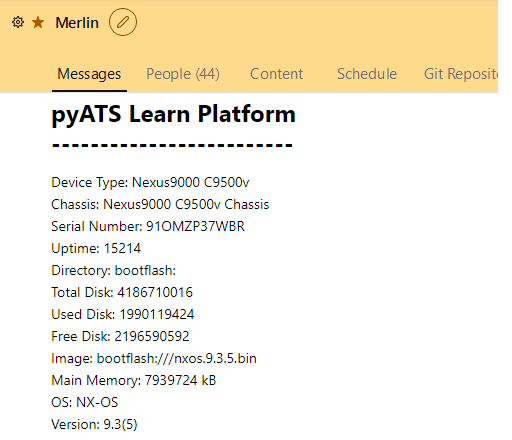Image resolution: width=512 pixels, height=440 pixels.
Task: Click the Device Type Nexus9000 C9500v line
Action: click(x=150, y=182)
